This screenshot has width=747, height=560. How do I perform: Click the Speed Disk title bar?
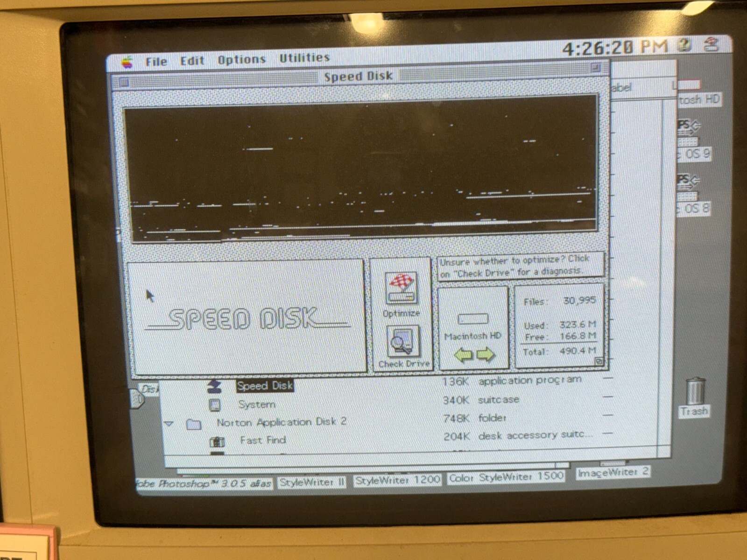click(359, 76)
